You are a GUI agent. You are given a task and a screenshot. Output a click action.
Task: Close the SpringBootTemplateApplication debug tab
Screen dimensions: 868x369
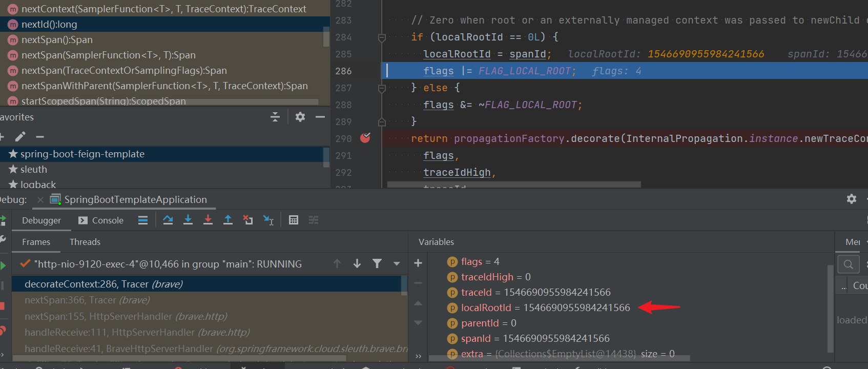click(40, 200)
